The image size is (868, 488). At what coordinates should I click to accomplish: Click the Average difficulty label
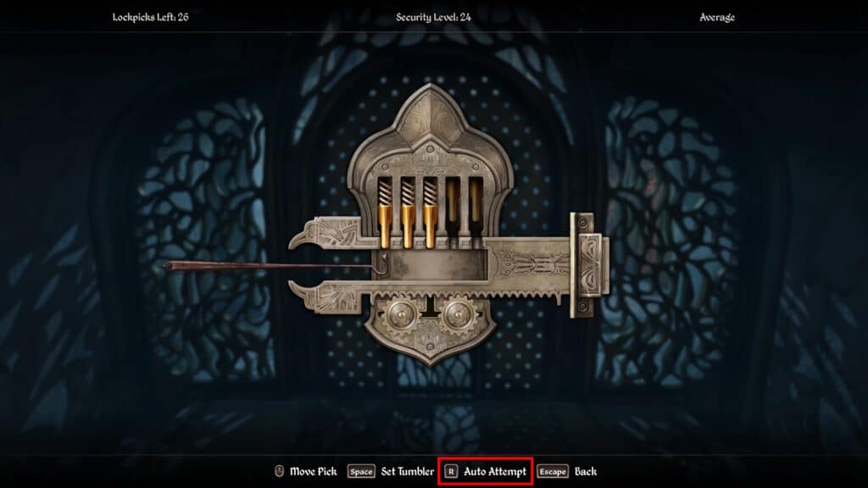(x=717, y=17)
